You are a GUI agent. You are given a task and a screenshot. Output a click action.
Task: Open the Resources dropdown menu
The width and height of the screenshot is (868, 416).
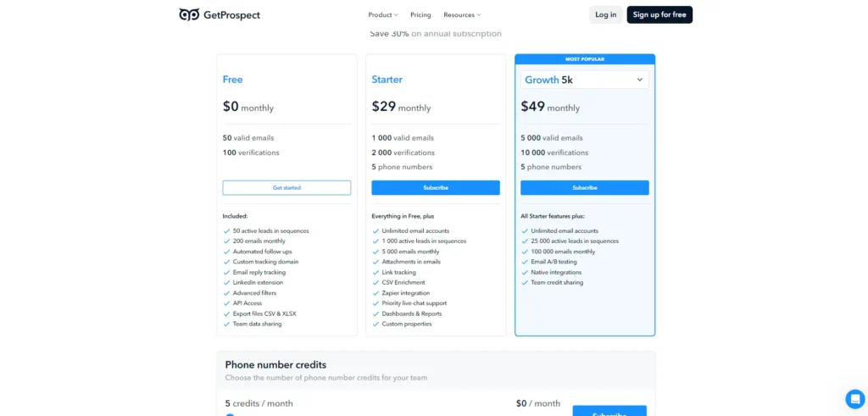(462, 15)
